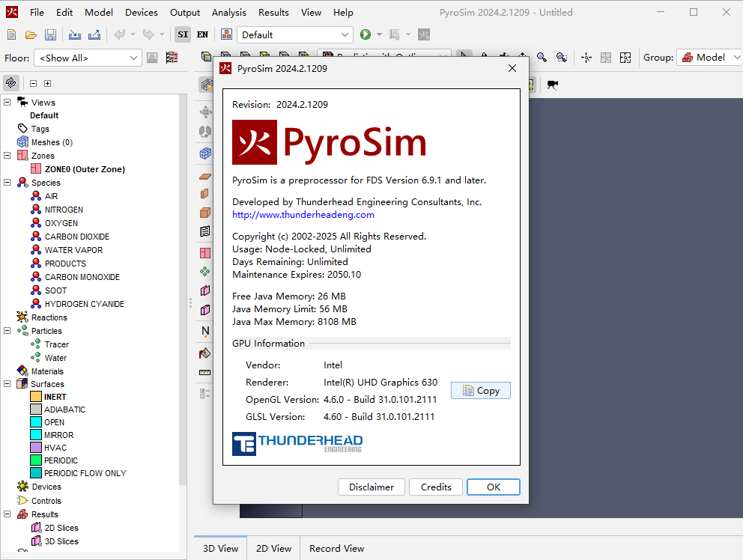The image size is (743, 560).
Task: Click the OPEN surface color swatch
Action: pyautogui.click(x=36, y=422)
